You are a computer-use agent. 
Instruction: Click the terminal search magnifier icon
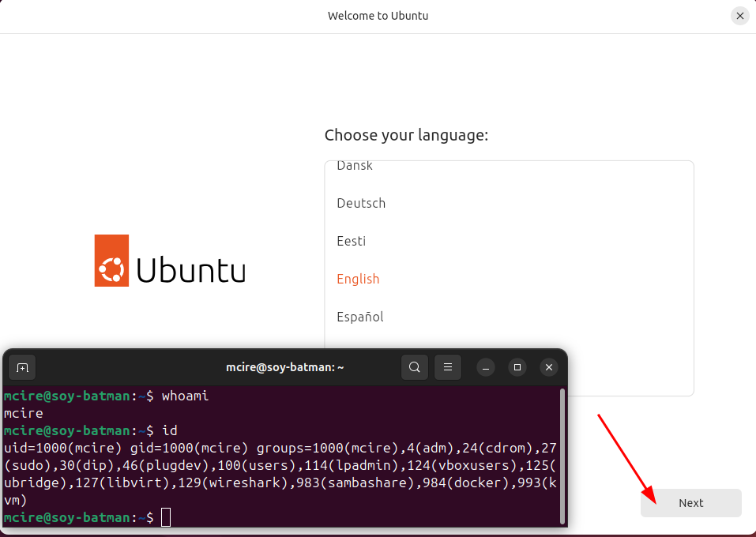tap(415, 367)
